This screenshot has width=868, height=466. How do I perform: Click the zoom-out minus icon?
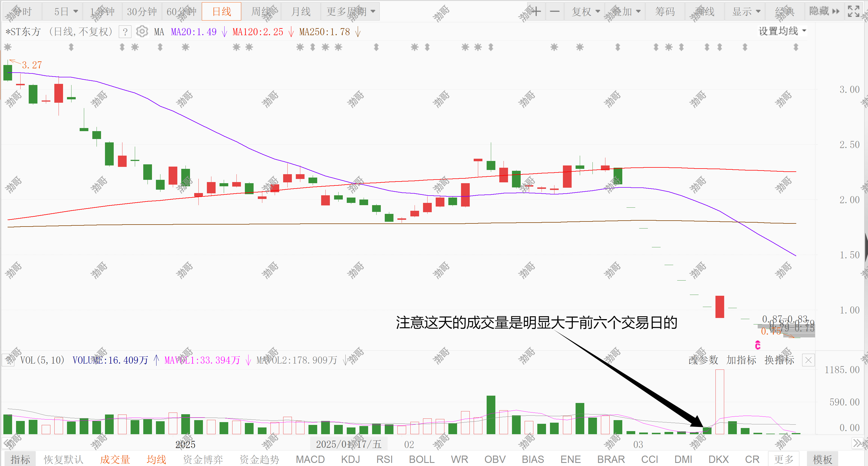[x=555, y=12]
